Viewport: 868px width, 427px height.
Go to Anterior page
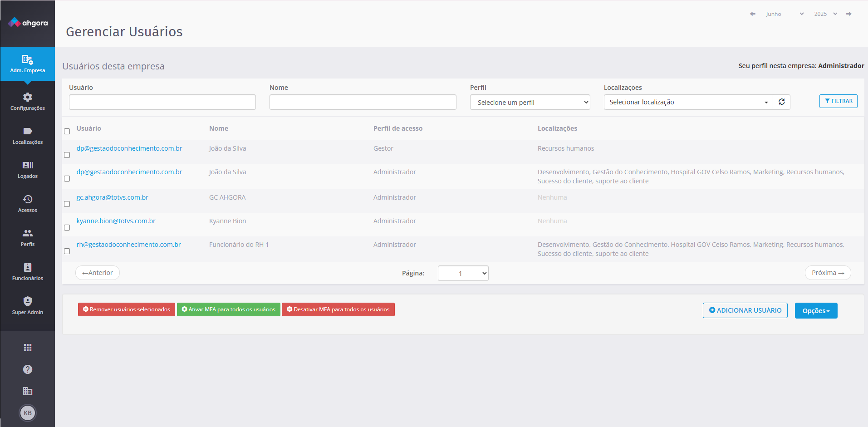(x=98, y=273)
